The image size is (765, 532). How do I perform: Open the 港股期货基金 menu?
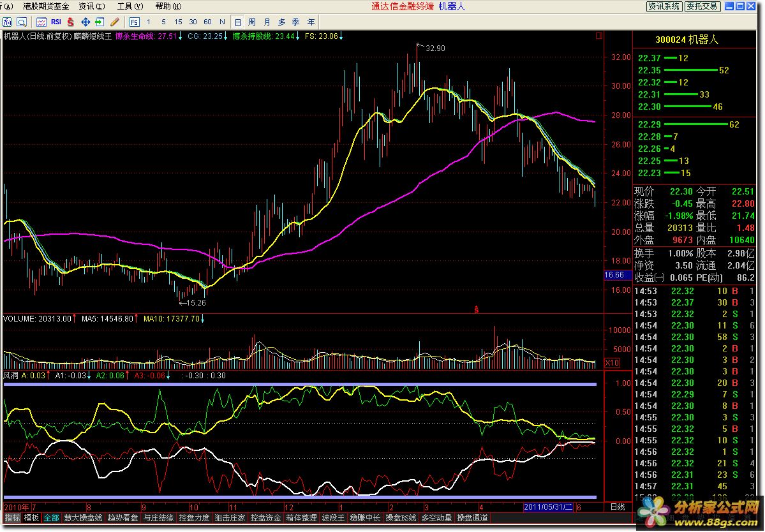pos(46,6)
